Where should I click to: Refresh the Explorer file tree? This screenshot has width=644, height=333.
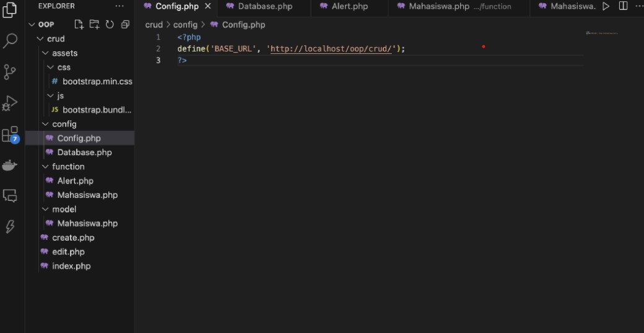(x=110, y=24)
